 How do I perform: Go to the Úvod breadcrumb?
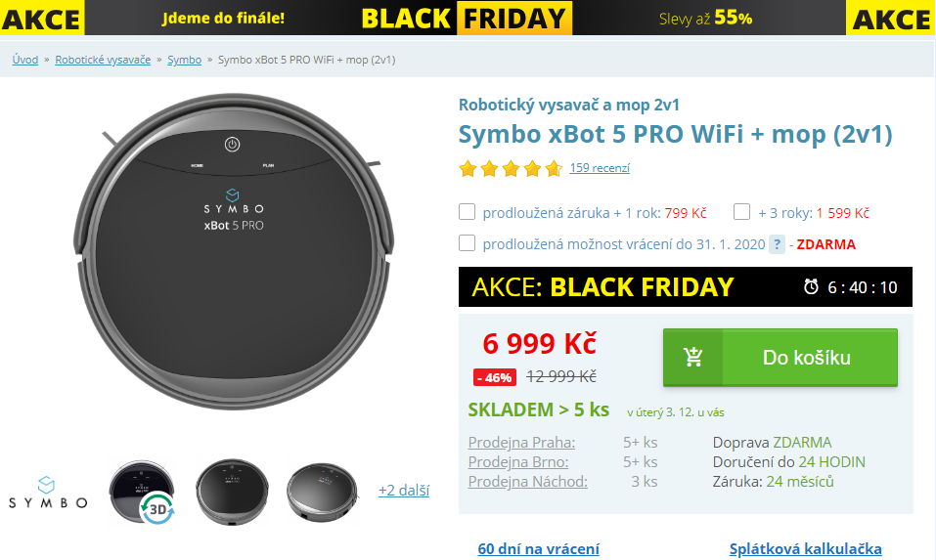pos(25,60)
